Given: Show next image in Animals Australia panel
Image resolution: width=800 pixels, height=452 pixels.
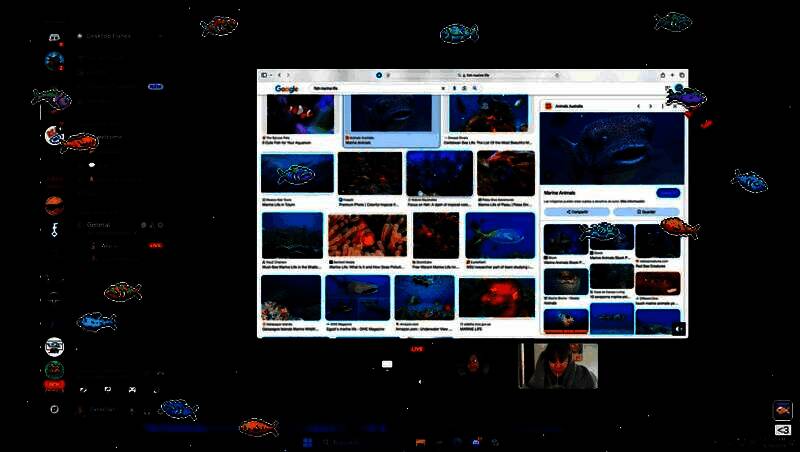Looking at the screenshot, I should (653, 104).
